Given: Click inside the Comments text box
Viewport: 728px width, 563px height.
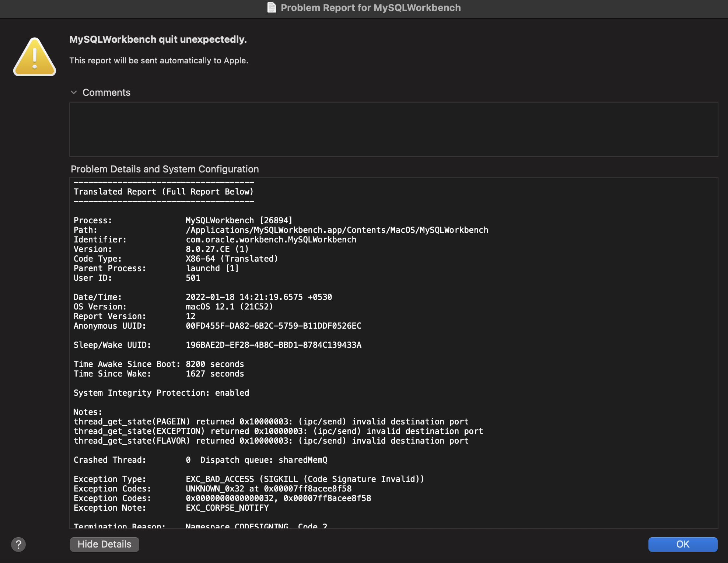Looking at the screenshot, I should click(393, 130).
